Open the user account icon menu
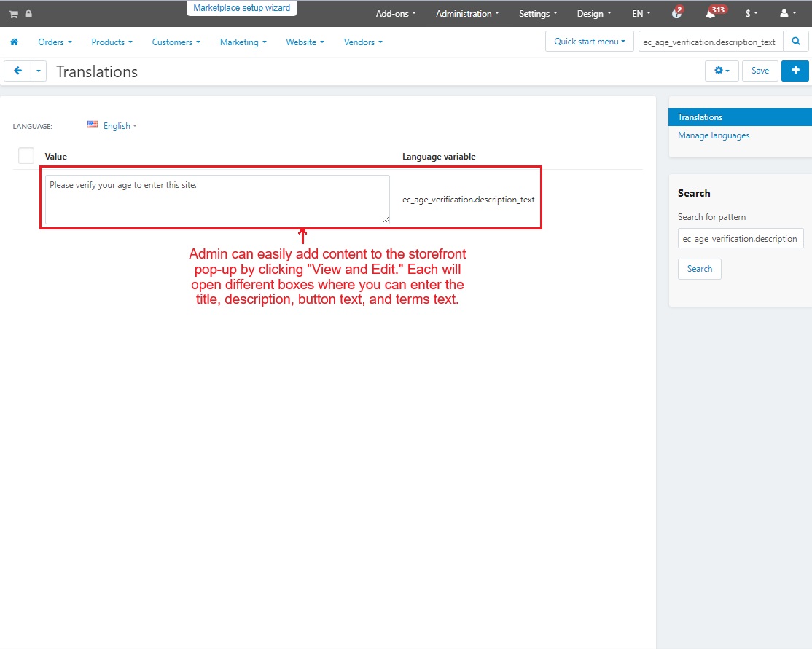 point(787,14)
